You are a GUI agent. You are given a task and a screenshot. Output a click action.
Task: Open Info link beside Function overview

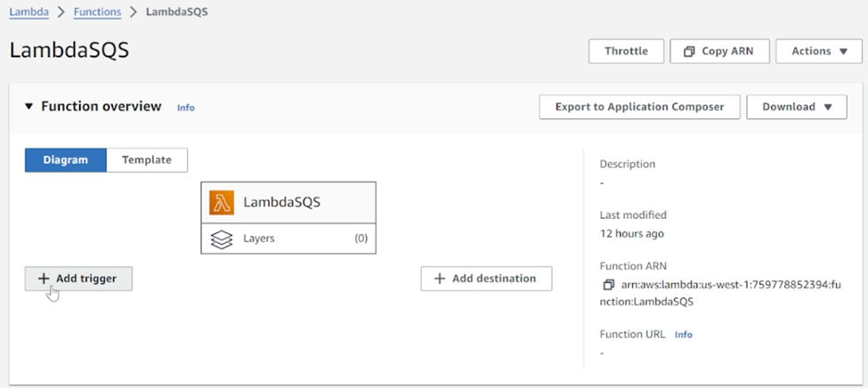(185, 108)
